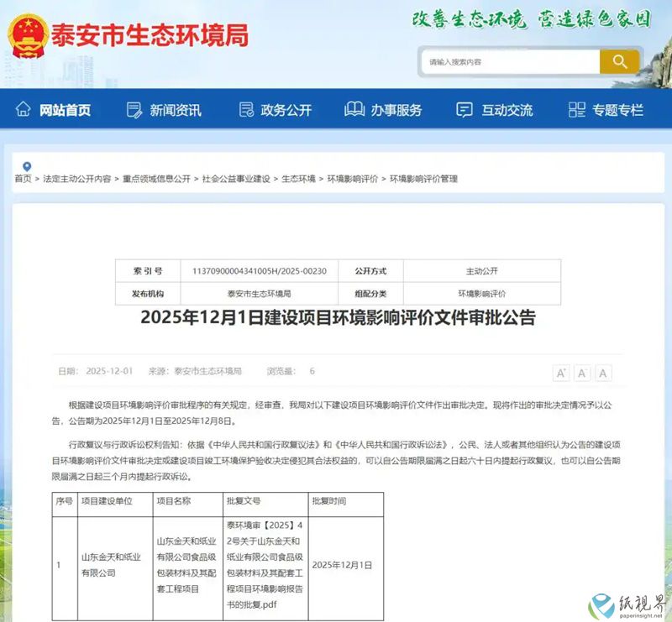This screenshot has width=672, height=622.
Task: Decrease font size with the A⁻ button
Action: (583, 372)
